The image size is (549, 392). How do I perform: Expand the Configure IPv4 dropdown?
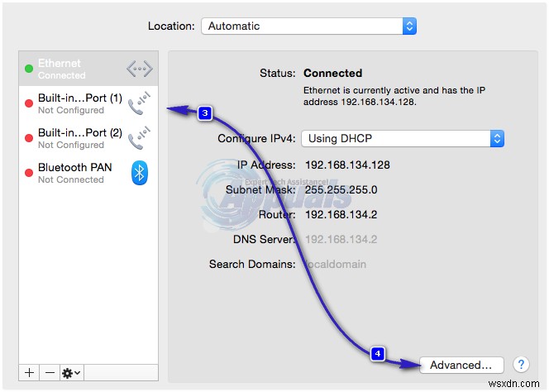[x=402, y=138]
